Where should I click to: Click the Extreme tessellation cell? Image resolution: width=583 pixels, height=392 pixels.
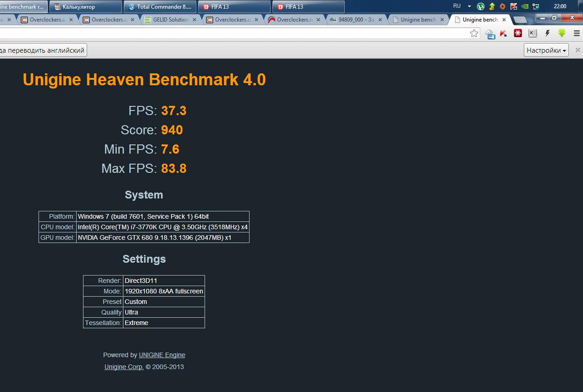click(164, 323)
